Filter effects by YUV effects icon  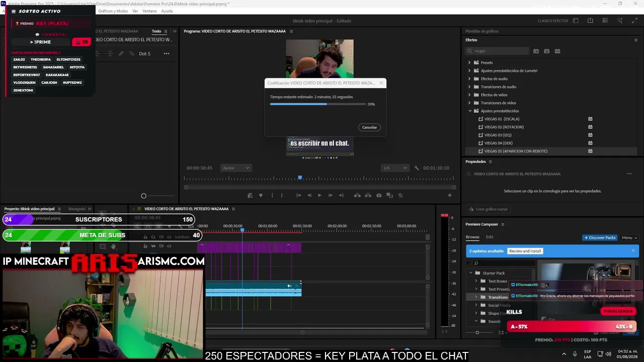(x=557, y=51)
